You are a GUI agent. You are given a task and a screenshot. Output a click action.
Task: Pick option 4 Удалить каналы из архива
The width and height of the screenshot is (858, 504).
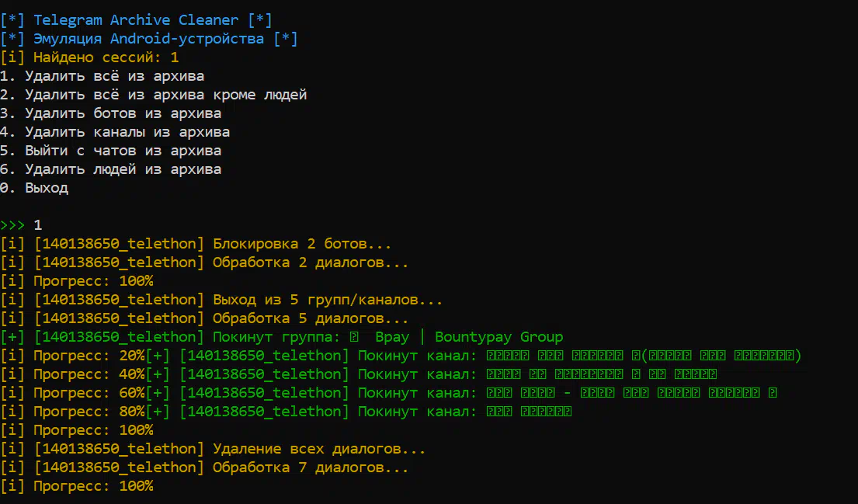point(115,132)
